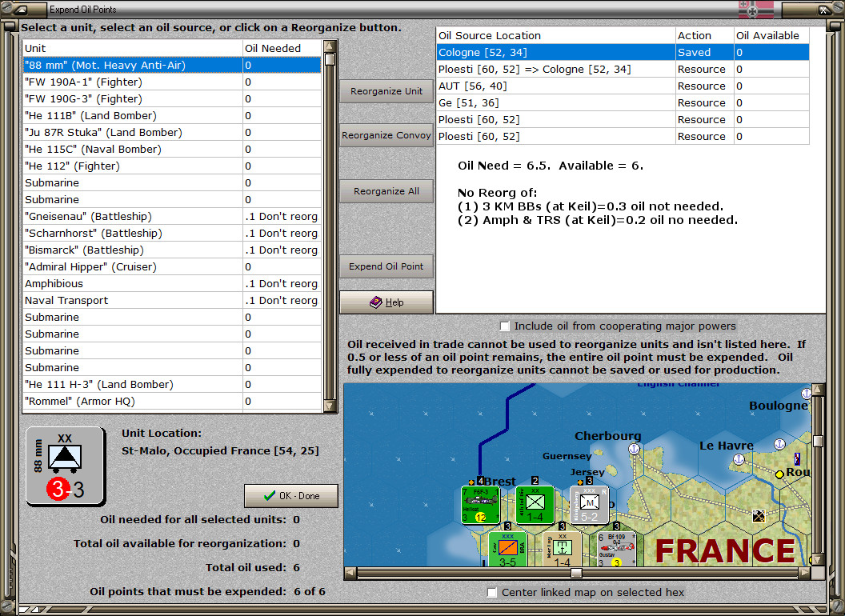Viewport: 845px width, 616px height.
Task: Click the Boulogne port anchor icon
Action: coord(807,394)
